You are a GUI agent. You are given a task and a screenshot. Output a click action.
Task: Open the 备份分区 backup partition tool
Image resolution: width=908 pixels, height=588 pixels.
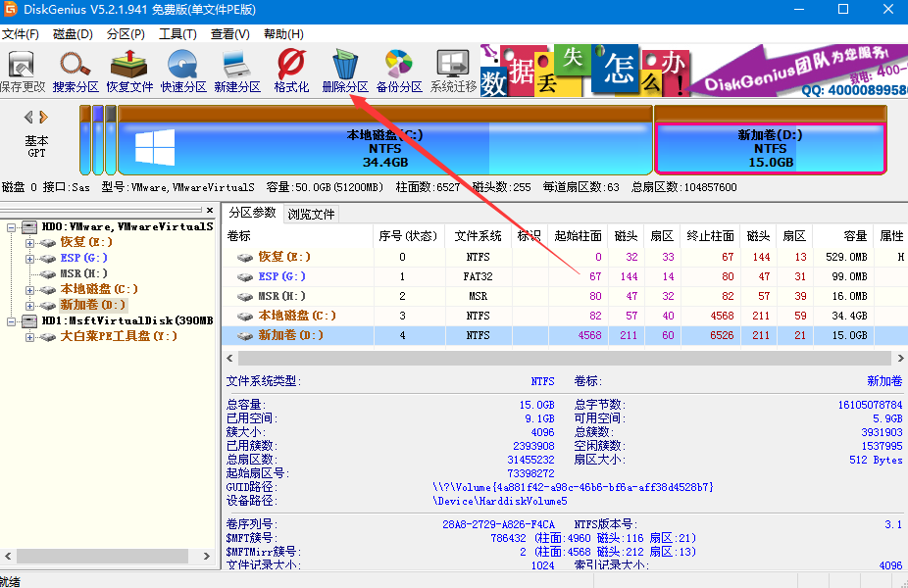399,71
